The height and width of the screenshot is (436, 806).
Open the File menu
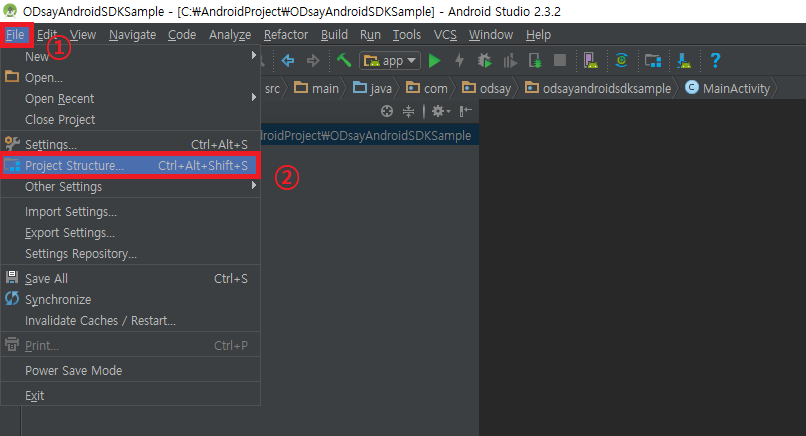tap(15, 34)
